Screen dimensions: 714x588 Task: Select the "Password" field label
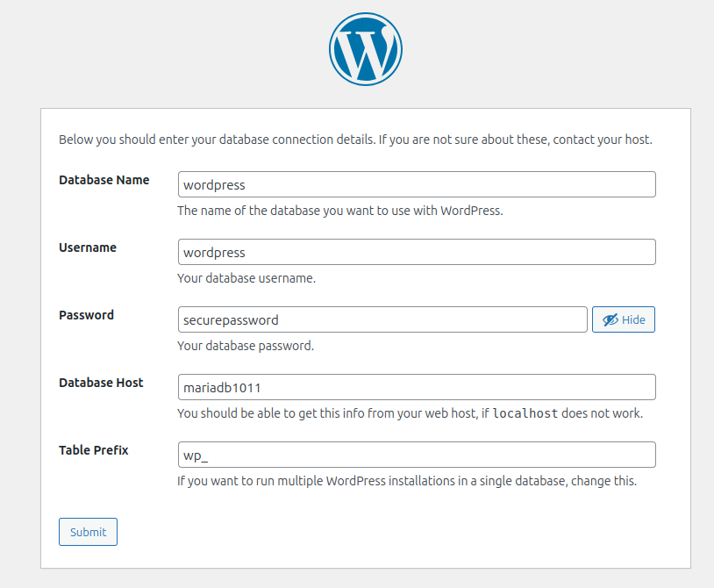86,315
